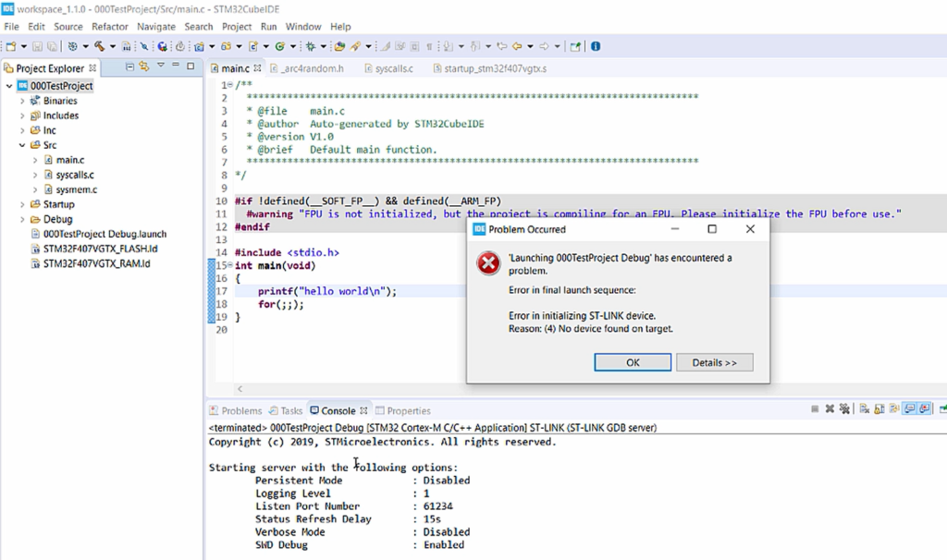
Task: Click OK in Problem Occurred dialog
Action: click(633, 362)
